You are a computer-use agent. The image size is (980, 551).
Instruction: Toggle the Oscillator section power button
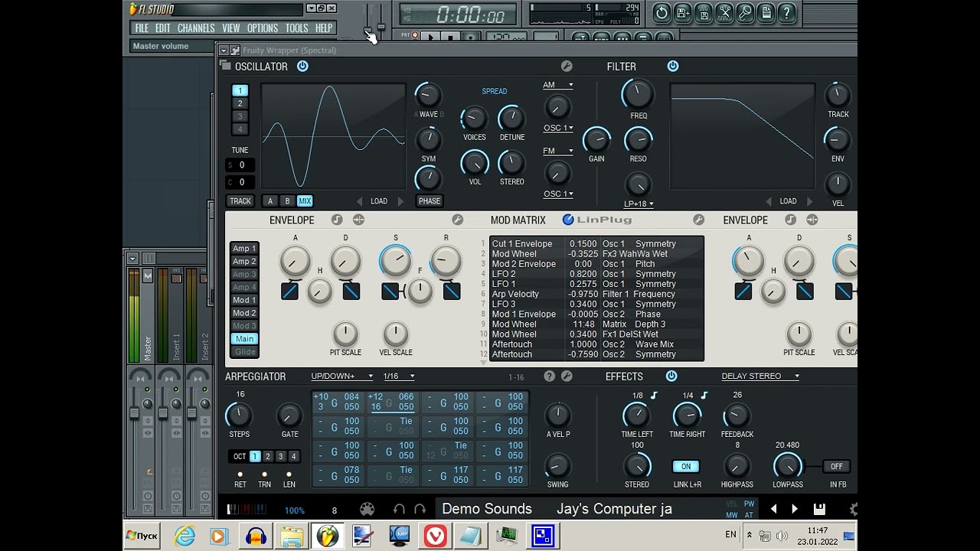302,67
